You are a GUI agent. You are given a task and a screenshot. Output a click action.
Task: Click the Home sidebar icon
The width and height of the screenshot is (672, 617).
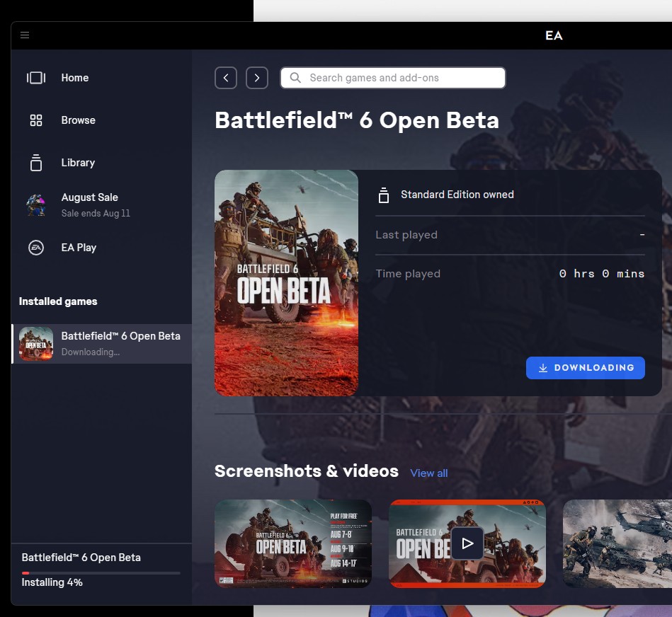click(x=36, y=78)
